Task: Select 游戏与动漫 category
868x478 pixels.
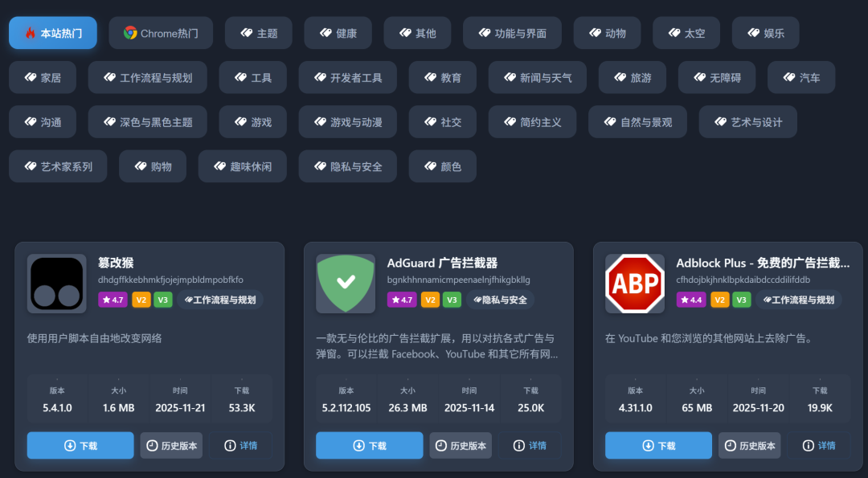Action: 348,122
